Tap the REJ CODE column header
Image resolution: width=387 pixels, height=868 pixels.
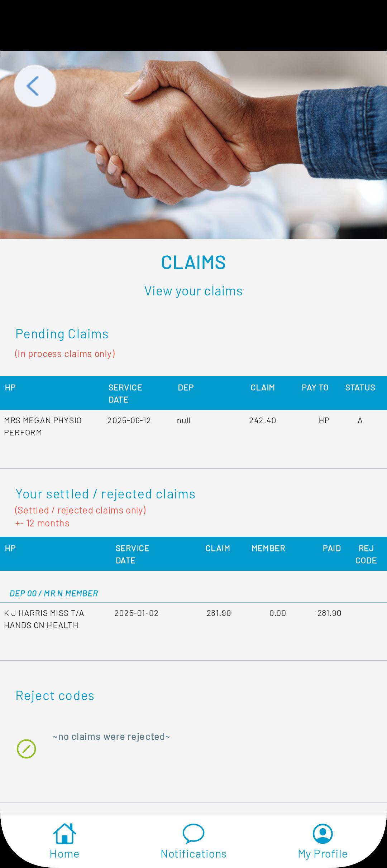[366, 554]
